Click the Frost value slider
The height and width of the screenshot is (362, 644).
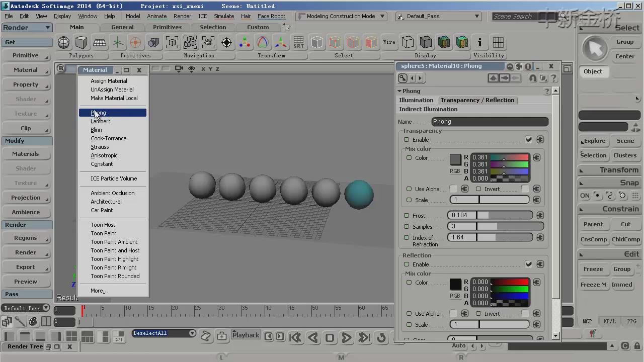[x=490, y=215]
